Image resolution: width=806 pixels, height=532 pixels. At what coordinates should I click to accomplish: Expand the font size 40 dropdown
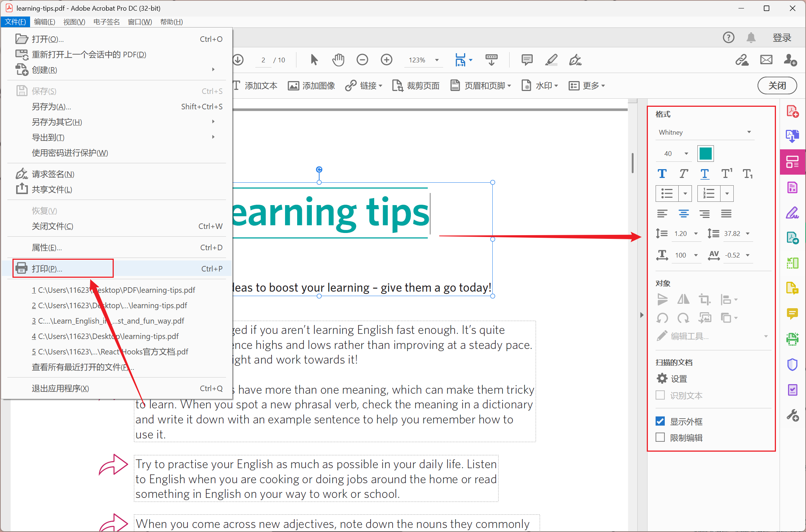click(686, 154)
